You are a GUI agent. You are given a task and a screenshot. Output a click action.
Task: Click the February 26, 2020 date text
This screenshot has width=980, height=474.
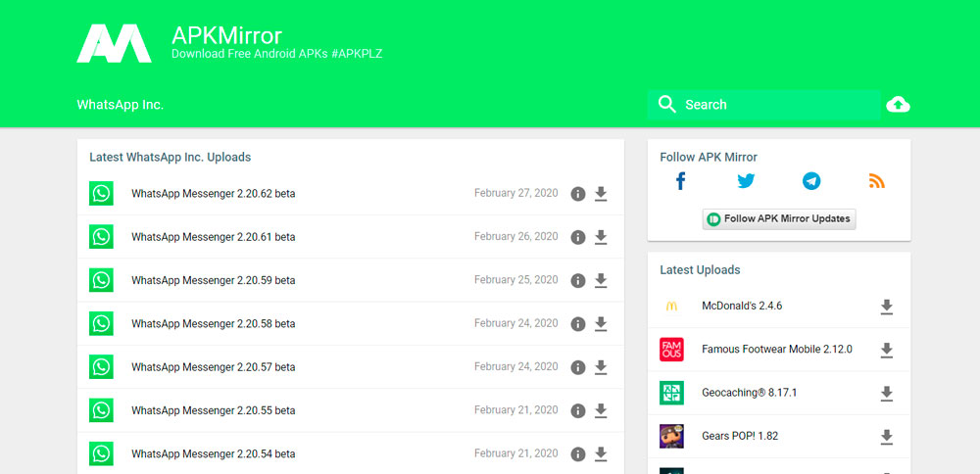(515, 237)
